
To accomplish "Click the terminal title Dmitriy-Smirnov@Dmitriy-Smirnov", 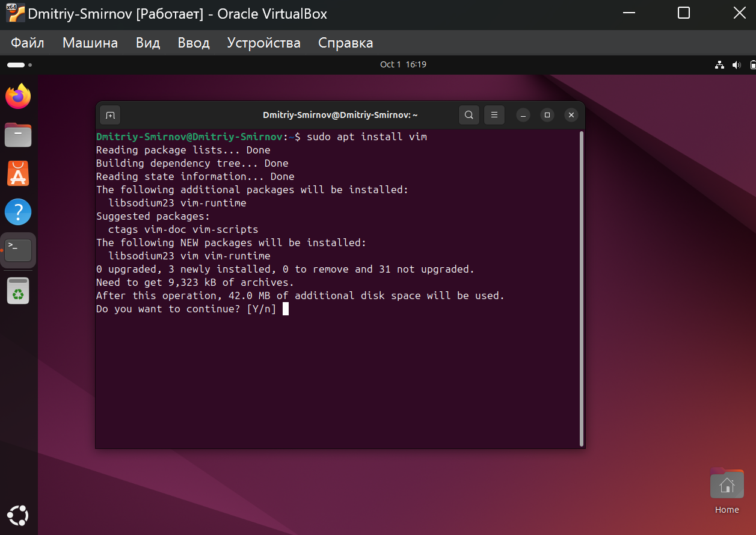I will point(340,115).
